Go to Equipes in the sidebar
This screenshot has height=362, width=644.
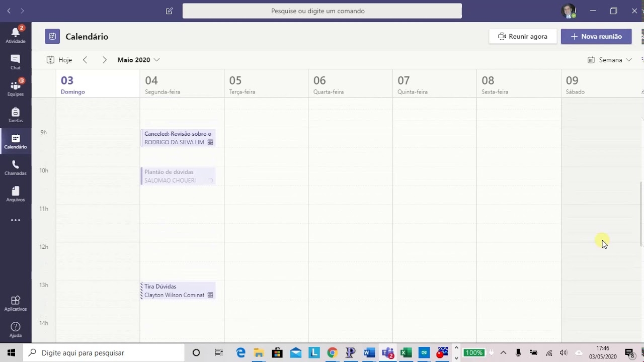(x=16, y=88)
